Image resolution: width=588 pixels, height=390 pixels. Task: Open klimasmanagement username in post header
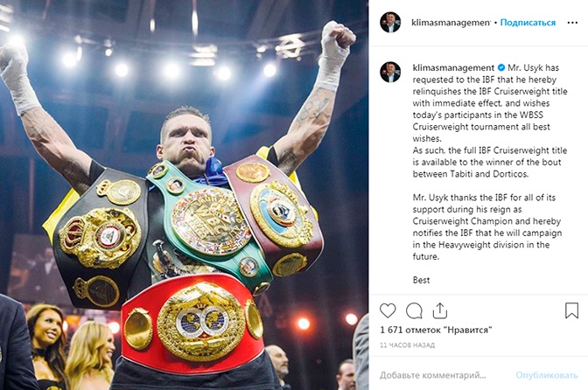point(451,23)
